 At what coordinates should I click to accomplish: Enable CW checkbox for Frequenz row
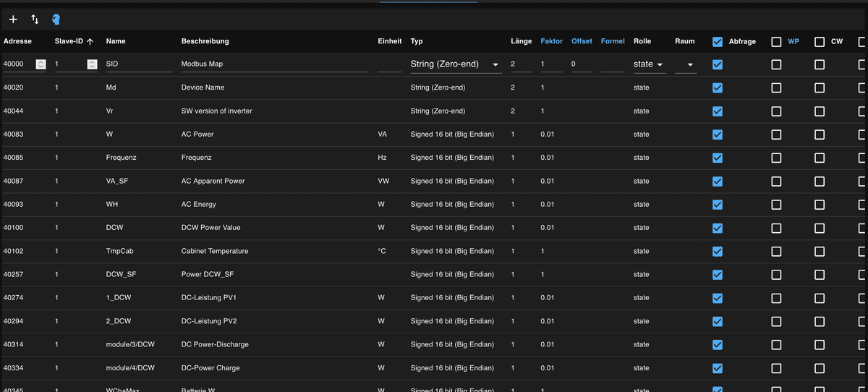[x=820, y=158]
